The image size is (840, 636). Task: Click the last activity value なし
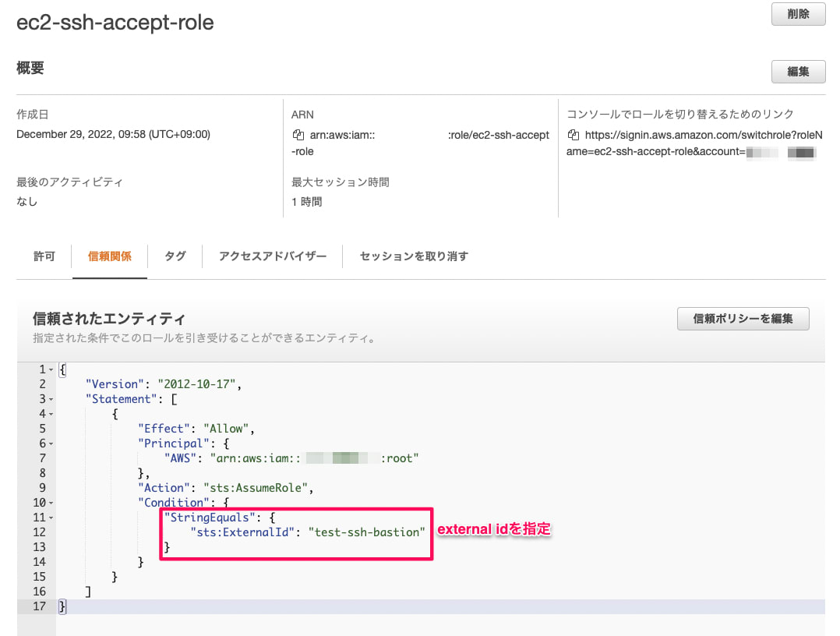[26, 201]
